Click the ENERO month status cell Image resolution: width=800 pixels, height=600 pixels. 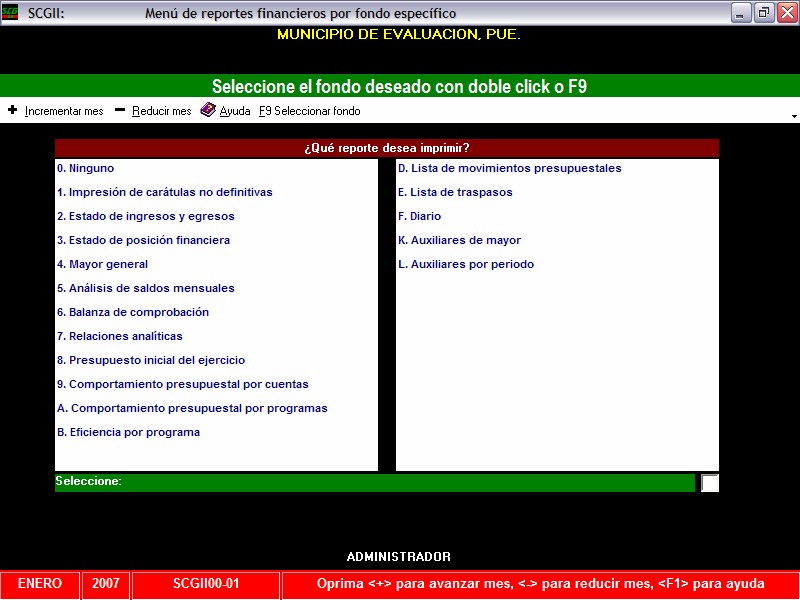click(40, 584)
